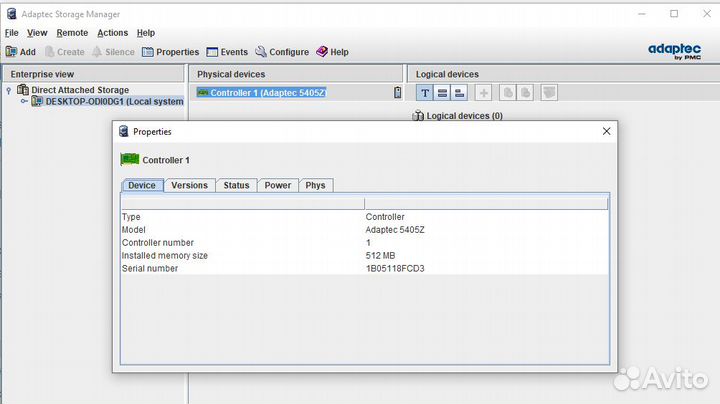The height and width of the screenshot is (404, 720).
Task: Click the Logical devices panel header
Action: tap(563, 74)
